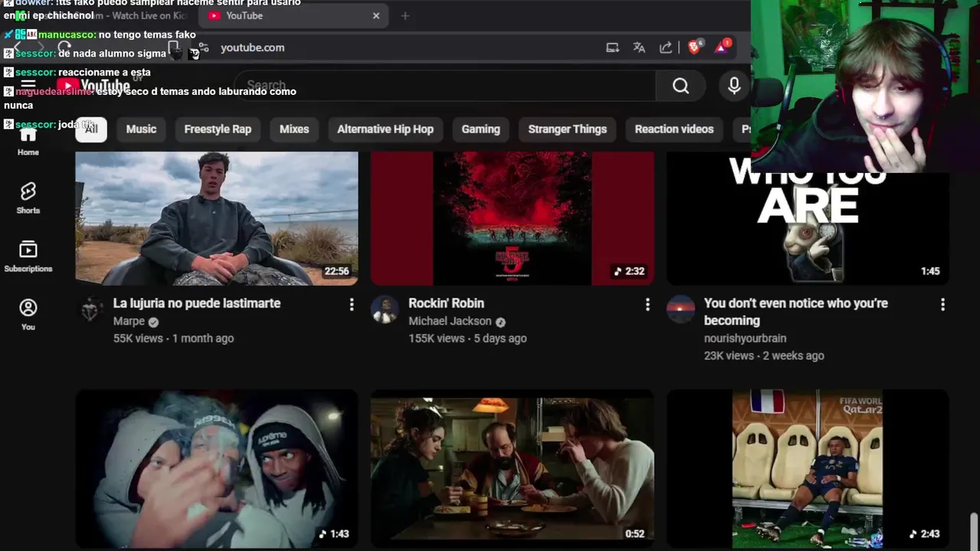Viewport: 980px width, 551px height.
Task: Open the Marpe channel name link
Action: pos(129,321)
